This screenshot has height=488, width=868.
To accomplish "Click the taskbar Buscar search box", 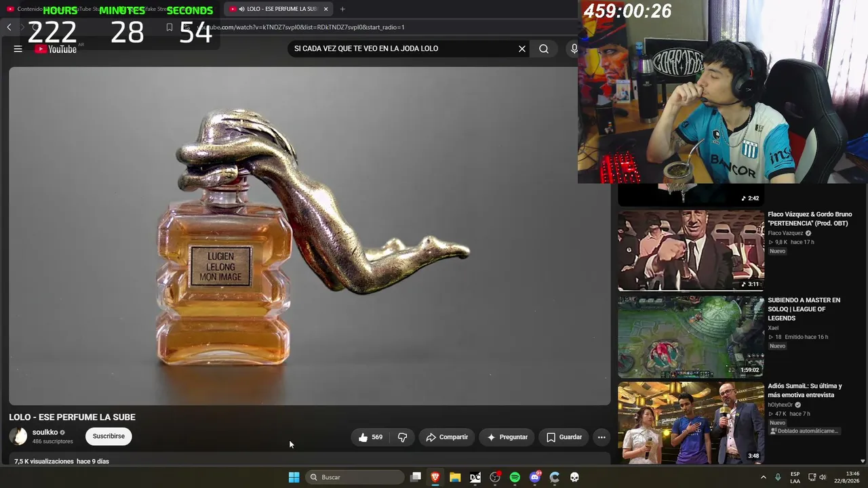I will click(355, 477).
